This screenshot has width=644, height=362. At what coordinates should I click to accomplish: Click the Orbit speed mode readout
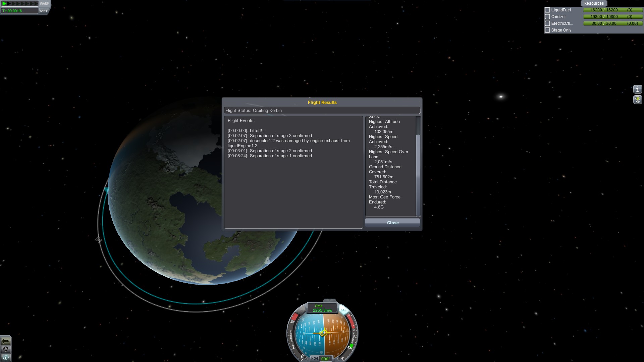tap(322, 308)
